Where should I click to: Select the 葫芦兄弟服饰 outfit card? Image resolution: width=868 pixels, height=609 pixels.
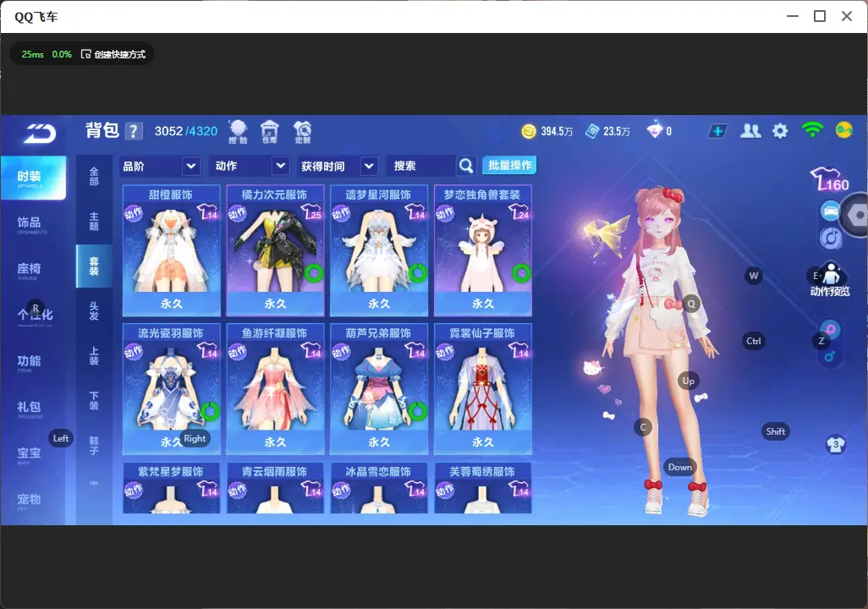click(x=379, y=388)
